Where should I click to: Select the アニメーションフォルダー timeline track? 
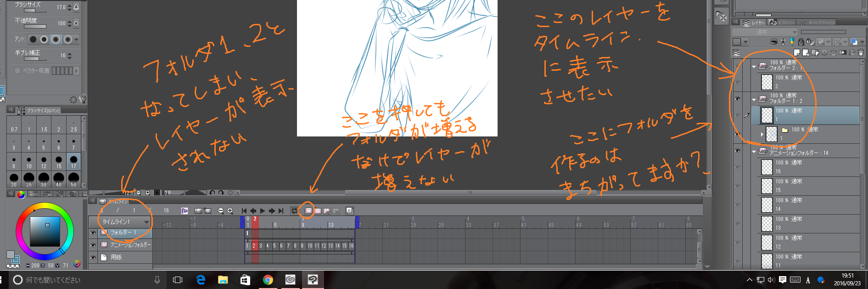pyautogui.click(x=125, y=245)
